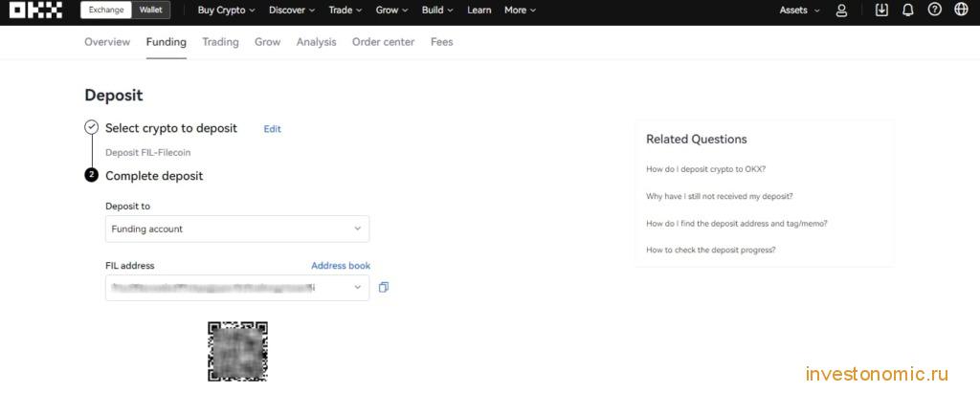980x393 pixels.
Task: Expand the More menu
Action: [x=520, y=10]
